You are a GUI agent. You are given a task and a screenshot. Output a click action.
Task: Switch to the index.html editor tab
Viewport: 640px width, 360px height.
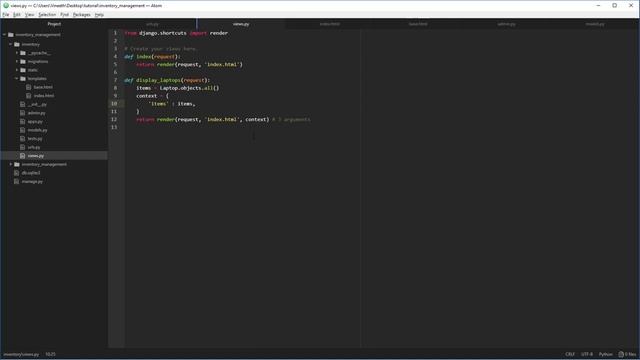coord(329,24)
